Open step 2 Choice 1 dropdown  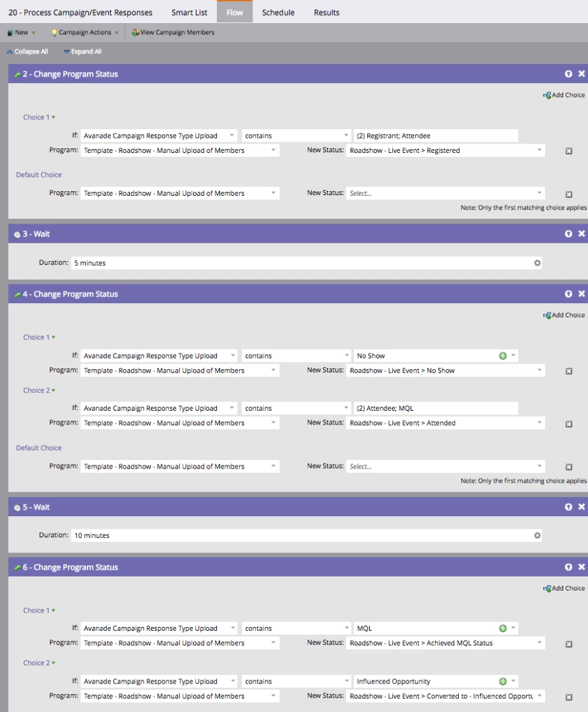39,117
